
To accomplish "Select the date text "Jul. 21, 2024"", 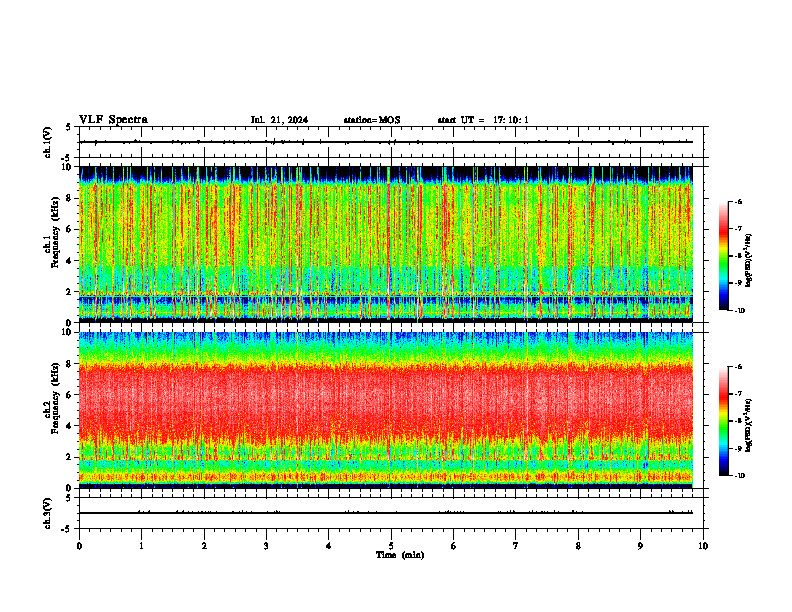I will (x=279, y=120).
